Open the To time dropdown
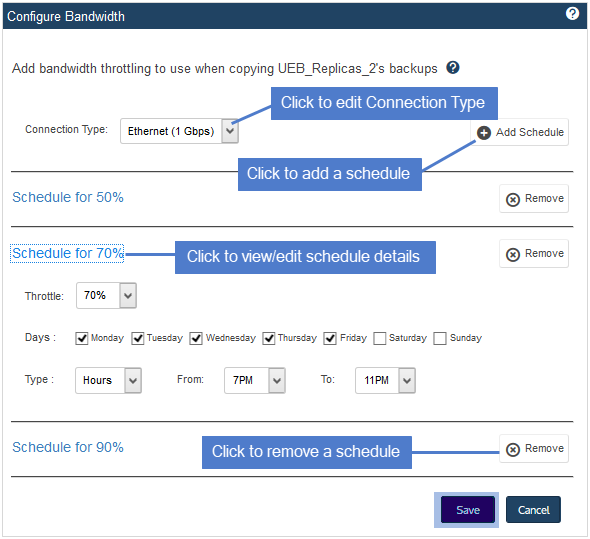 [385, 381]
